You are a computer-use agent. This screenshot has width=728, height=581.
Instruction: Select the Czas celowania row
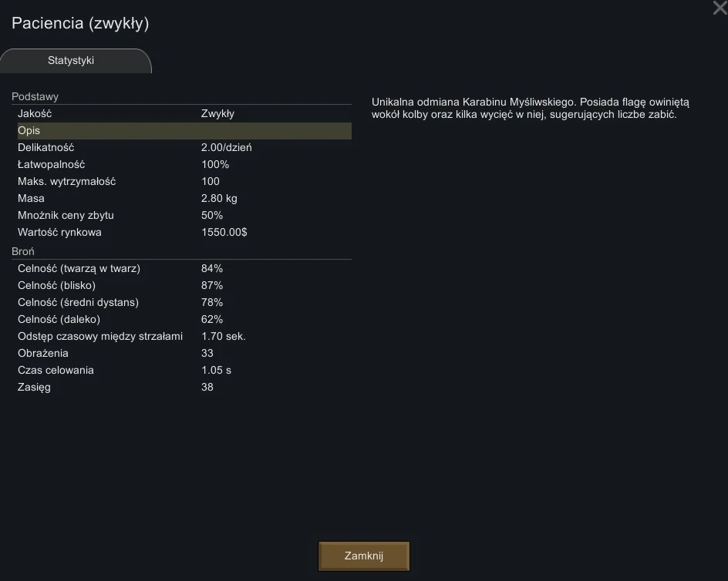[x=184, y=371]
